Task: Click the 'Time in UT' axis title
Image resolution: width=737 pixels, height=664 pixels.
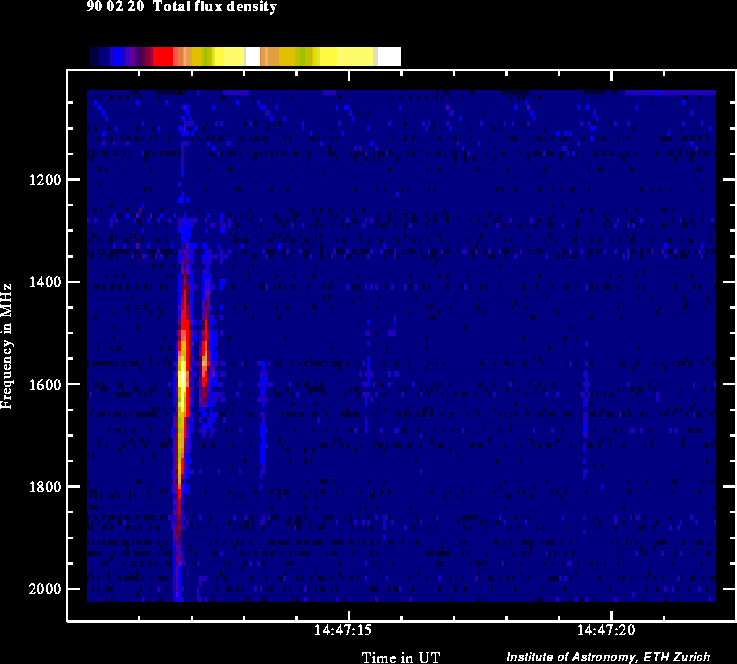Action: click(401, 657)
